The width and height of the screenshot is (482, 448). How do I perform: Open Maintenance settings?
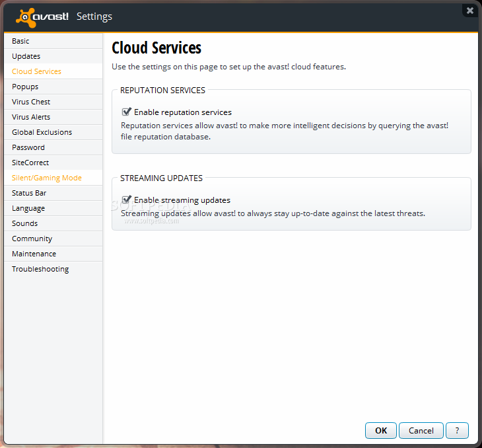pyautogui.click(x=53, y=254)
